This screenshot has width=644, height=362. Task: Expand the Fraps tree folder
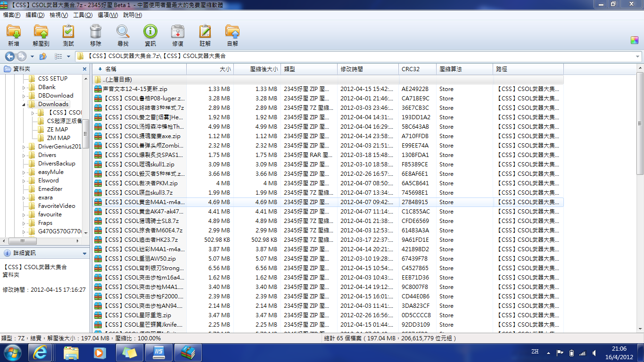[x=24, y=223]
